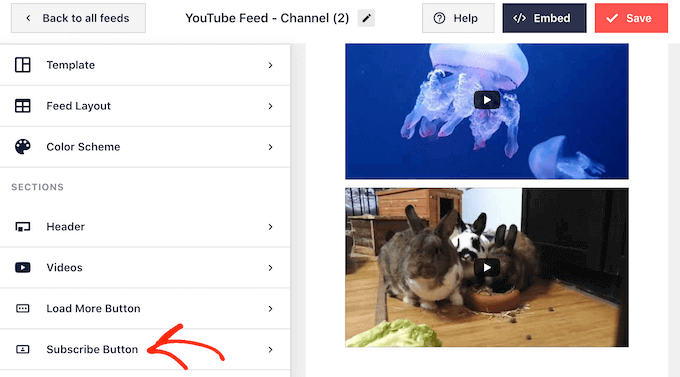The height and width of the screenshot is (377, 680).
Task: Click the Help button label
Action: (x=465, y=18)
